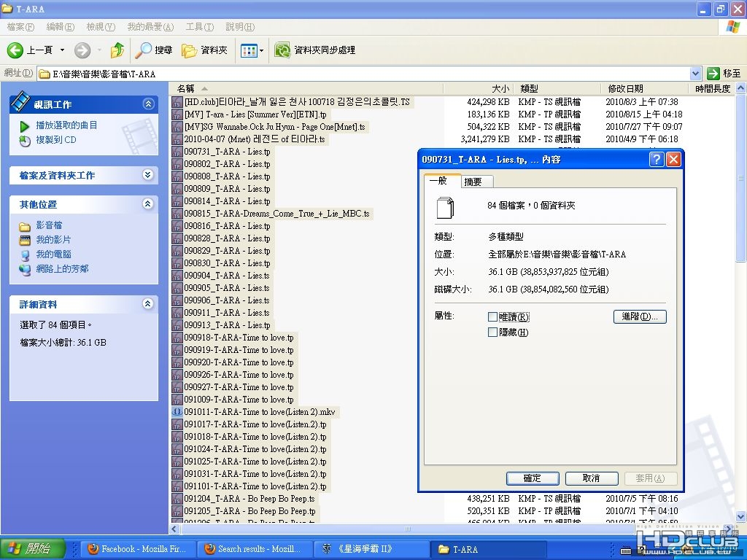Open the Firefox Facebook window in the taskbar
This screenshot has height=560, width=747.
pyautogui.click(x=137, y=549)
